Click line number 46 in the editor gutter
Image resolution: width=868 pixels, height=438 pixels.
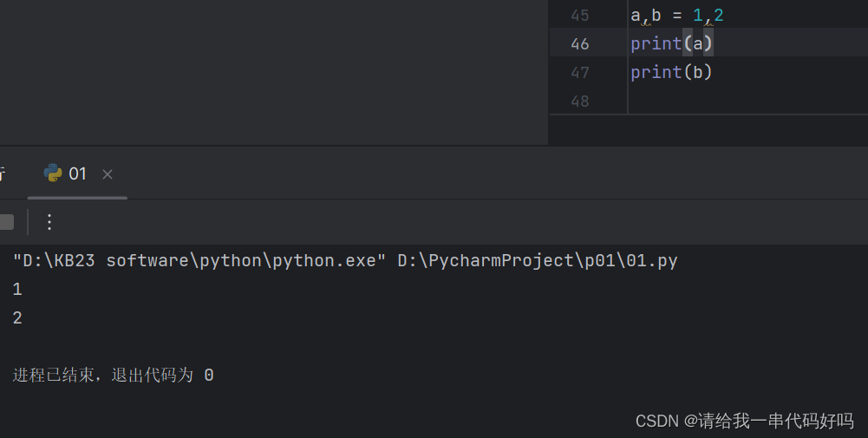click(580, 44)
